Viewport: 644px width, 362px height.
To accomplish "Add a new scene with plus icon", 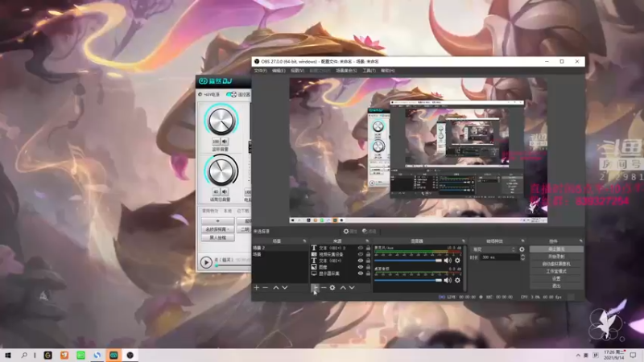I will [x=257, y=288].
